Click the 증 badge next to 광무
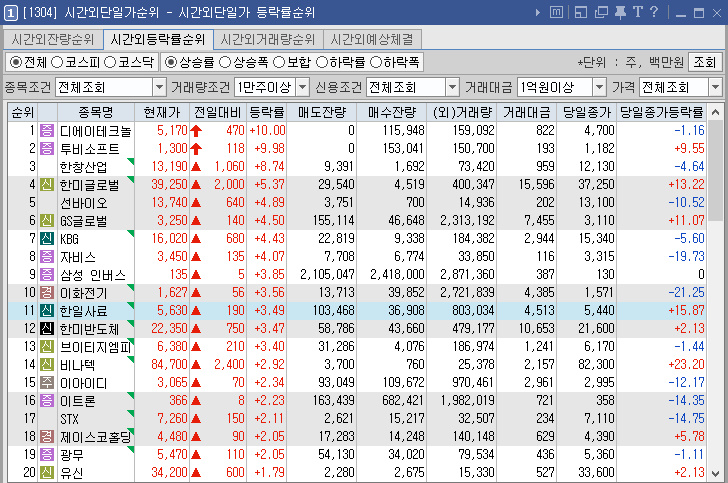The image size is (728, 483). coord(46,455)
